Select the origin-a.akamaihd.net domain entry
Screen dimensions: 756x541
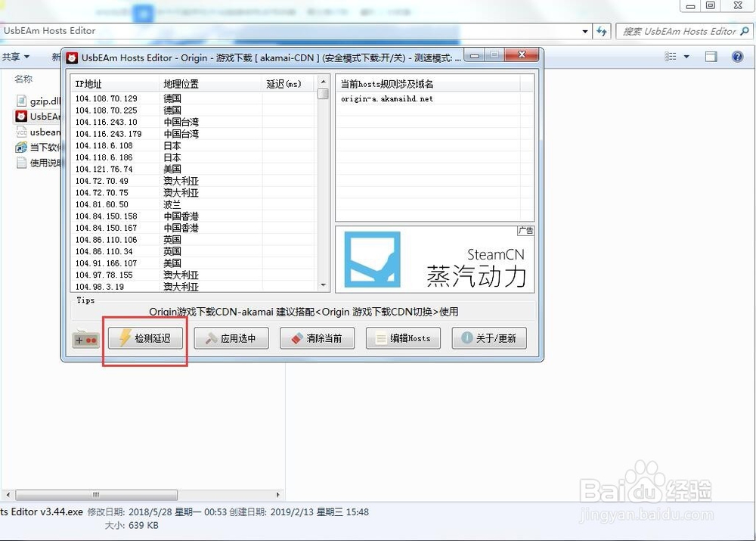tap(386, 99)
